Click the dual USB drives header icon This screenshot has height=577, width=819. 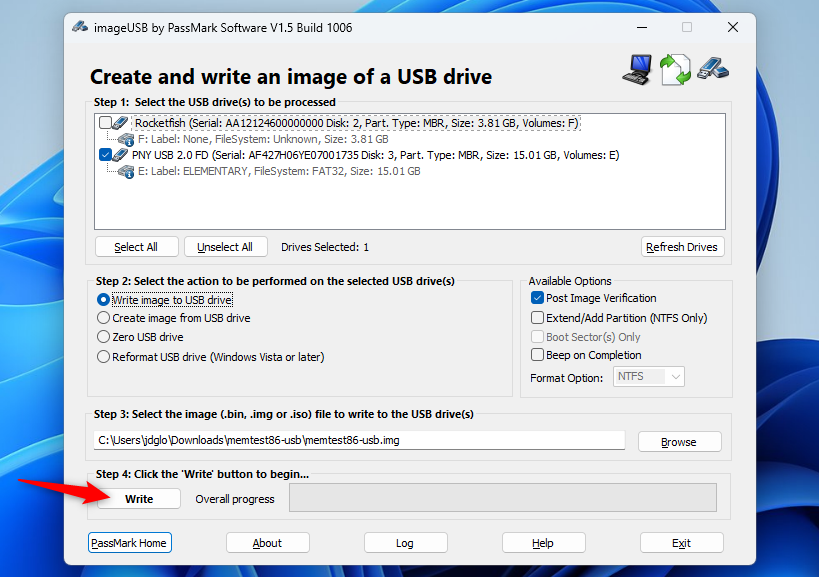(711, 69)
